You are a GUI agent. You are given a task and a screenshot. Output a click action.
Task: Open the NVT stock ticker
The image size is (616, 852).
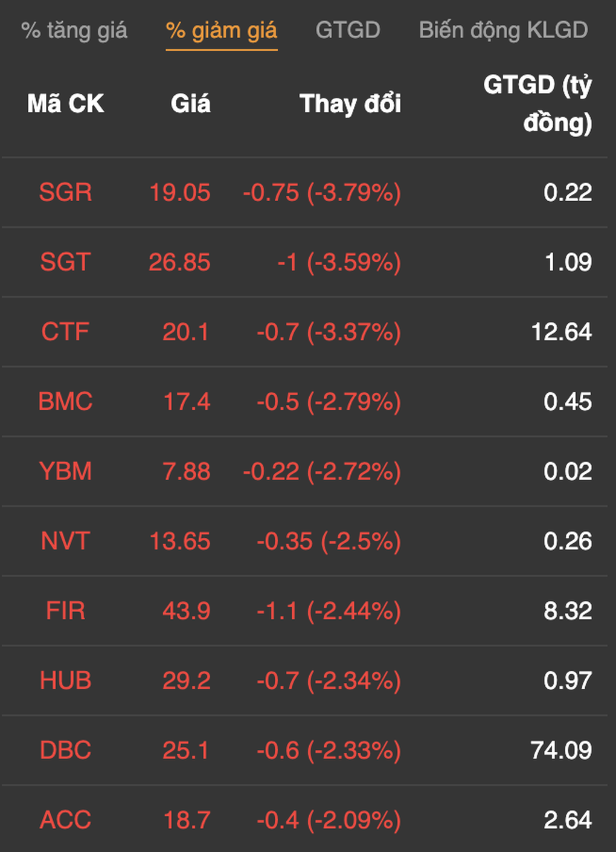pyautogui.click(x=65, y=541)
